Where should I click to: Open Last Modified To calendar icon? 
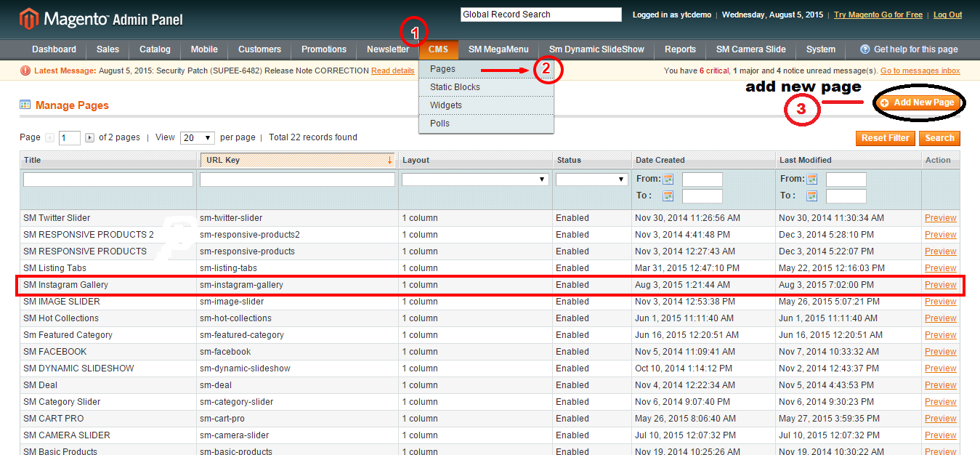point(812,196)
